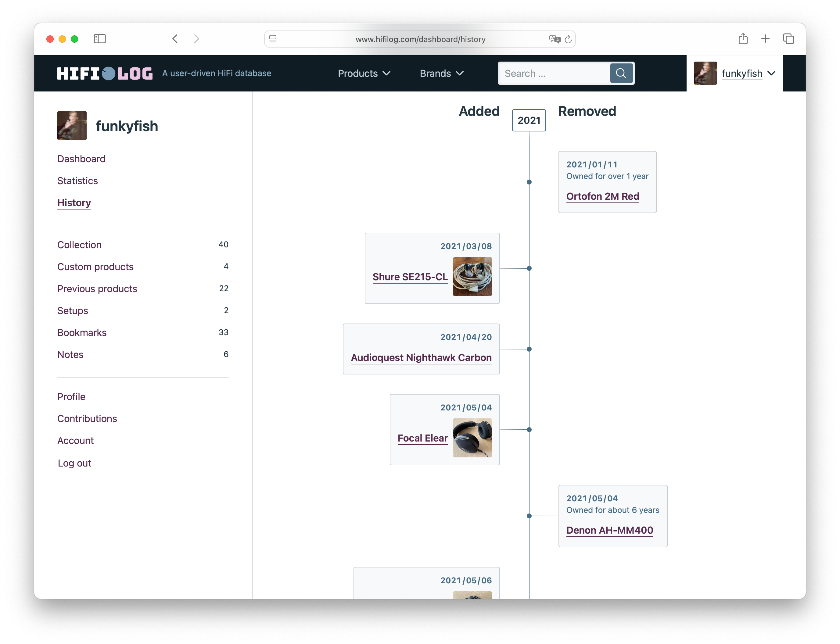Open the funkyfish user menu
Screen dimensions: 840x644
(748, 73)
